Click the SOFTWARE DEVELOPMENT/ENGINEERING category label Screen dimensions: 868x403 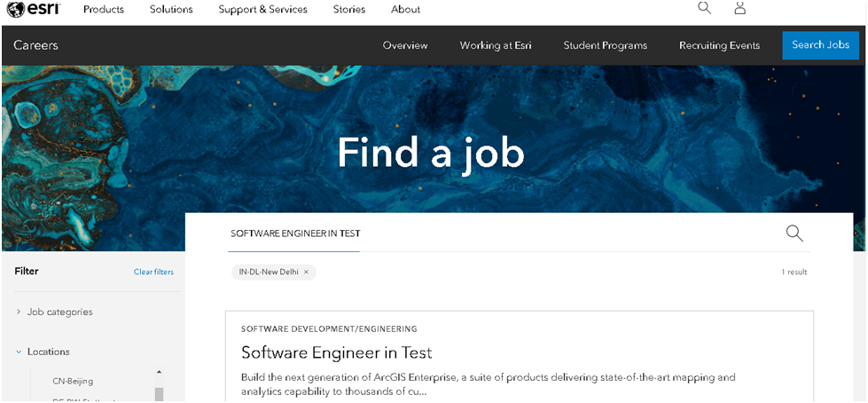click(x=329, y=328)
